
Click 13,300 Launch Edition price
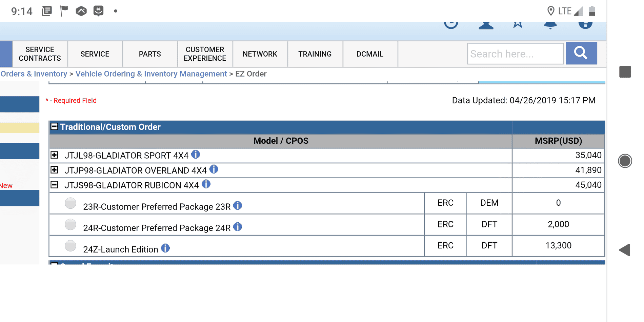558,245
